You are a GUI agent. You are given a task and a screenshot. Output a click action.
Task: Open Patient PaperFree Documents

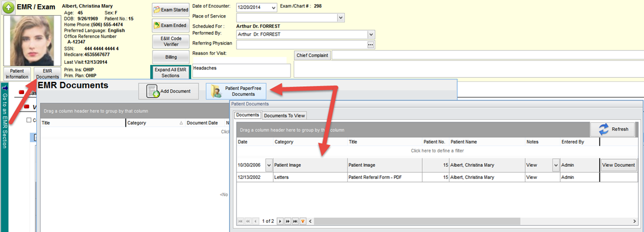236,91
